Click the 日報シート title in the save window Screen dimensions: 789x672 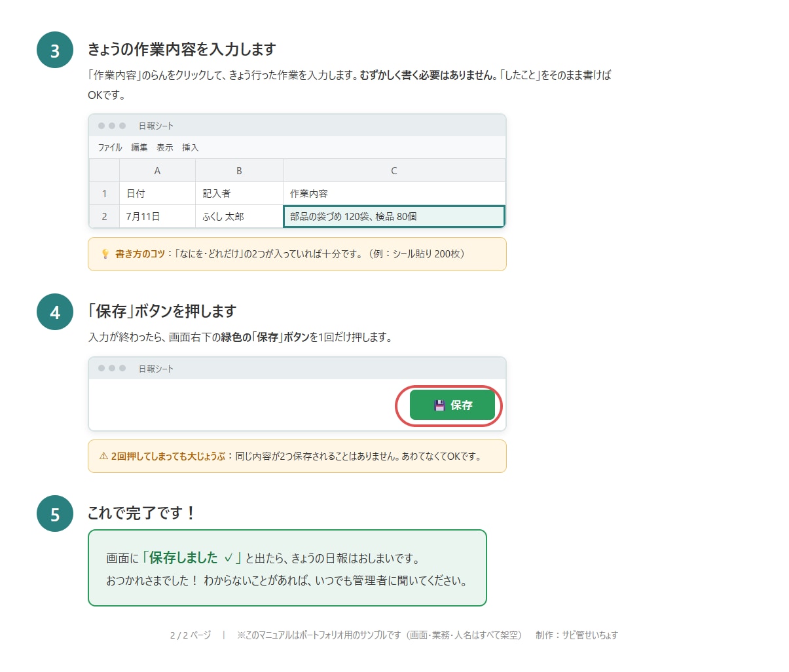point(156,369)
